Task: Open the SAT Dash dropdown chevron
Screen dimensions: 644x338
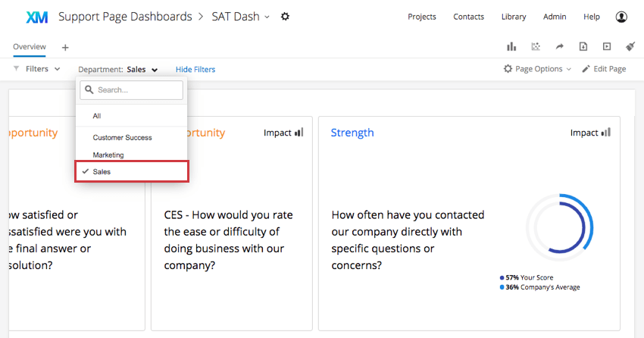Action: click(x=267, y=17)
